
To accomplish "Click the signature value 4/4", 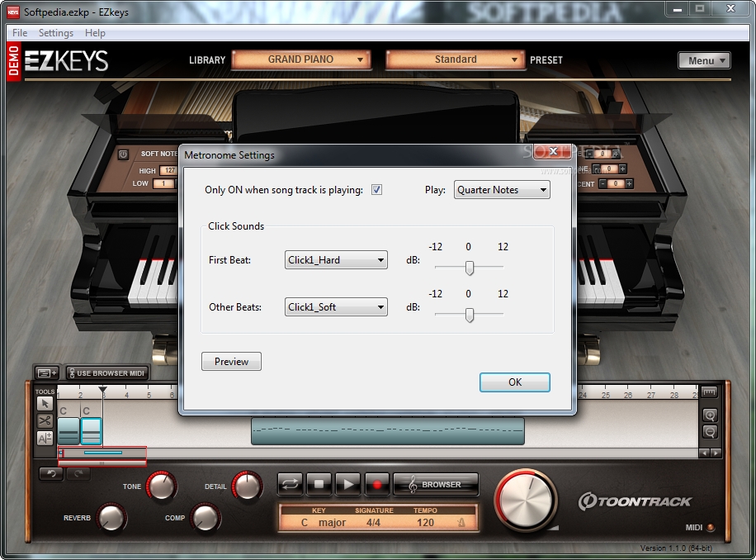I will pyautogui.click(x=373, y=522).
